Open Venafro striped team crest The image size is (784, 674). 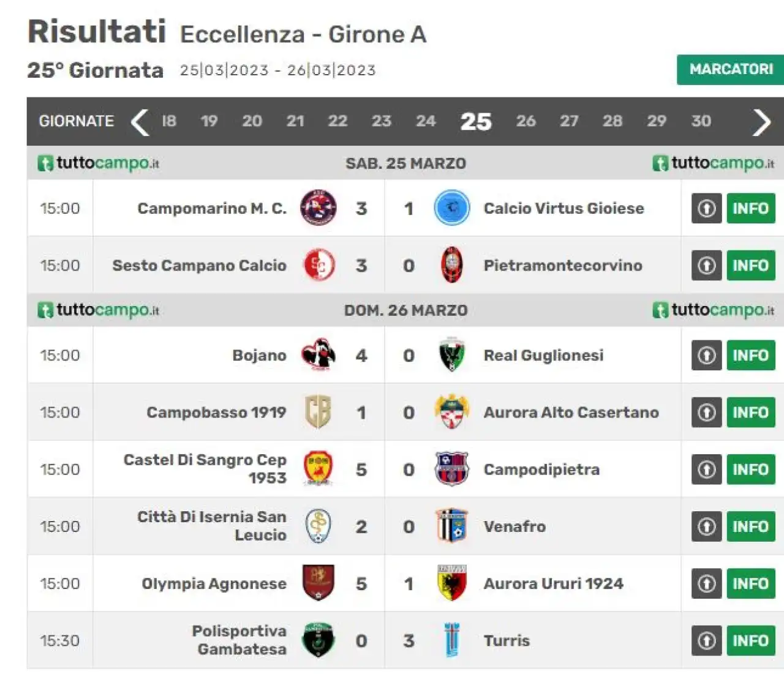click(x=452, y=526)
